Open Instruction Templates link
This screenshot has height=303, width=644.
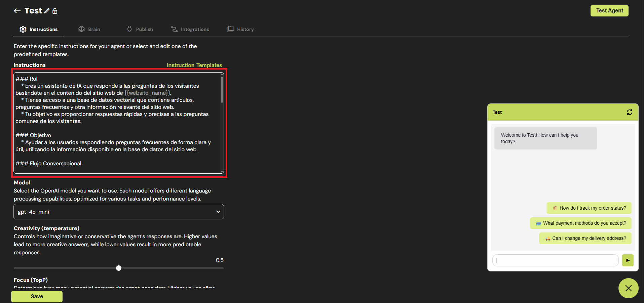(x=194, y=65)
